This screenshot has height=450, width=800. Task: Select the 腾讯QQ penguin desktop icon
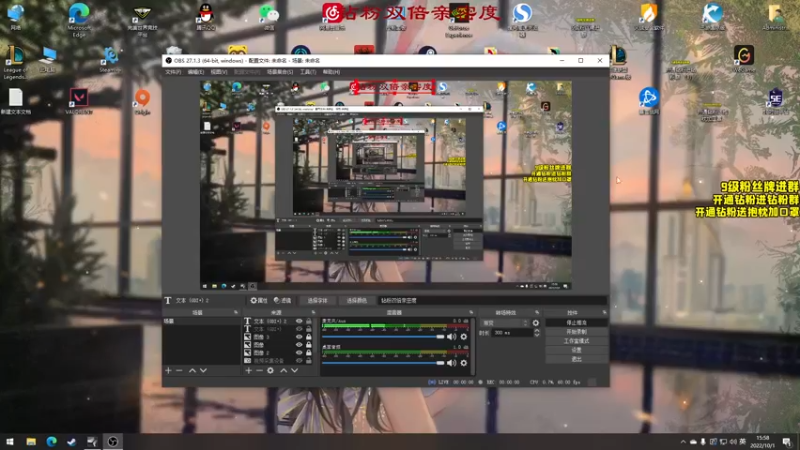(206, 16)
